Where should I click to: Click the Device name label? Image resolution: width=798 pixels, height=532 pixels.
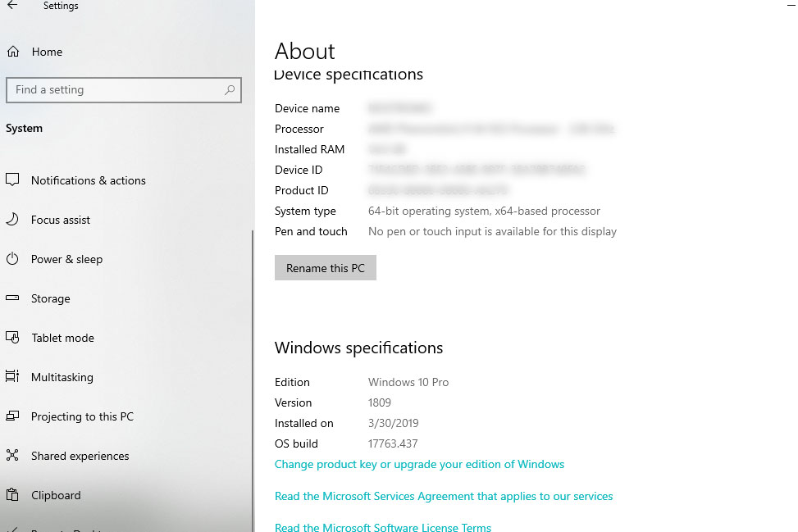(x=307, y=108)
